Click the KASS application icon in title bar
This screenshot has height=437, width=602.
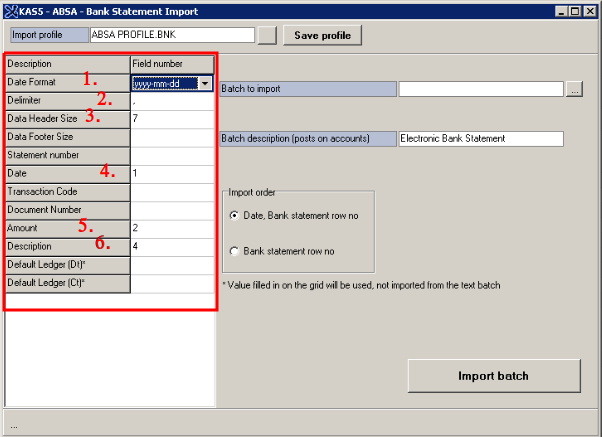click(x=11, y=12)
